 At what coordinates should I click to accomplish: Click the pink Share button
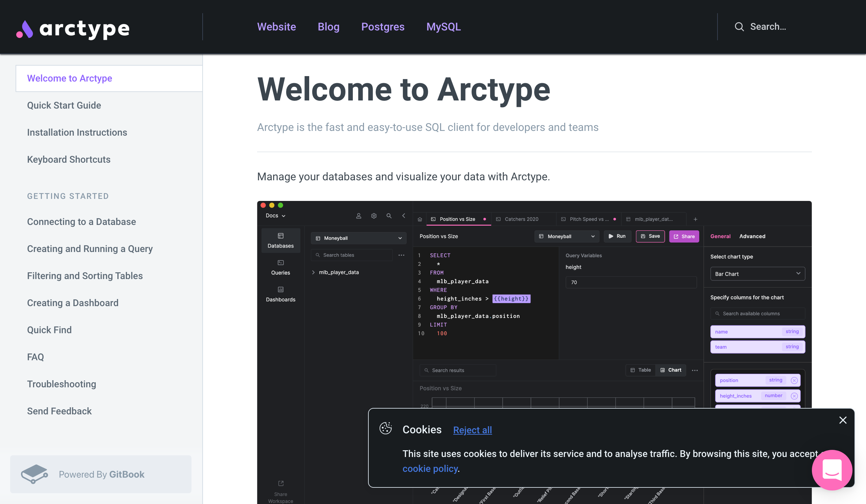(684, 236)
